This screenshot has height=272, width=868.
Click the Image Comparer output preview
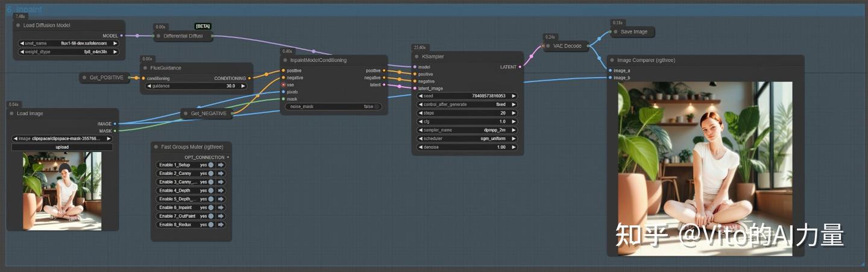705,169
